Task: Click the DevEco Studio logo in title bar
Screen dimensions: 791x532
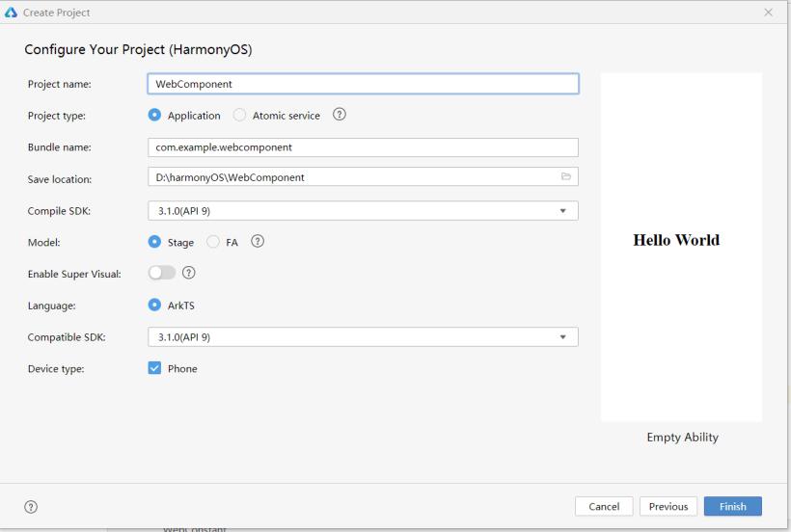Action: 12,13
